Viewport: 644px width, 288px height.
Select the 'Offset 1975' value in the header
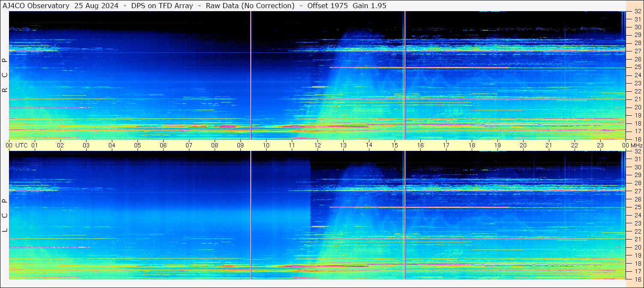[x=328, y=6]
